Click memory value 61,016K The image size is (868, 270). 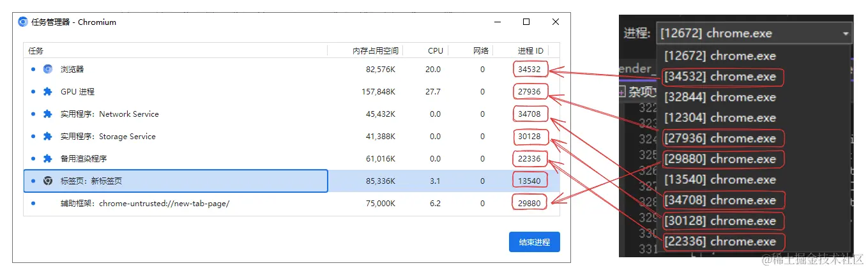pyautogui.click(x=381, y=158)
